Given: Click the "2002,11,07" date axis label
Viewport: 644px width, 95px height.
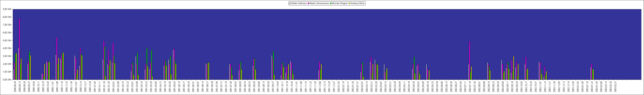Looking at the screenshot, I should click(541, 87).
